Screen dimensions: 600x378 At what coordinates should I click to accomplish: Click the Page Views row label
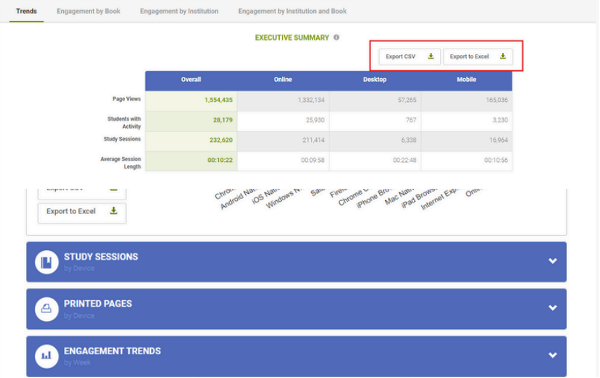coord(127,99)
